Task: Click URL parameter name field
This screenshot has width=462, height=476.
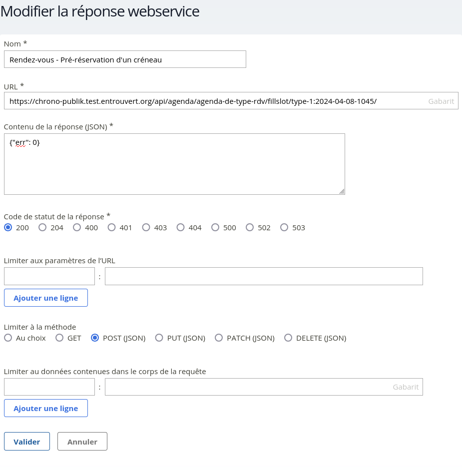Action: [x=49, y=276]
